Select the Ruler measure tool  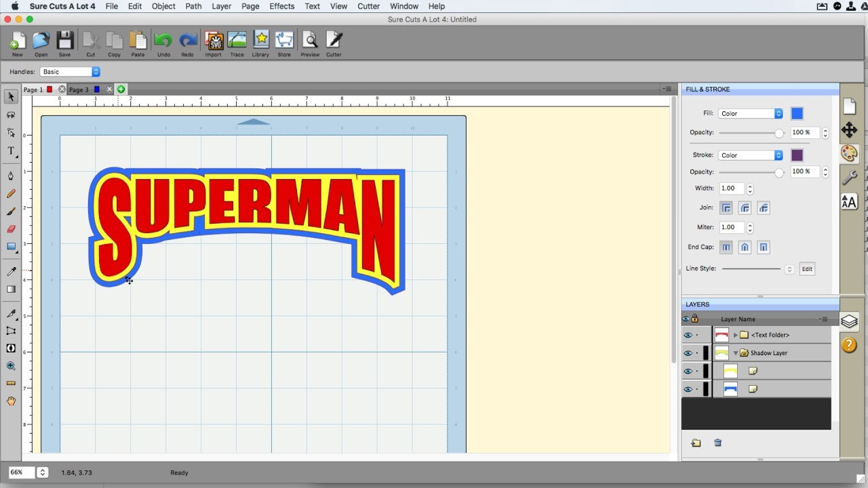coord(11,383)
